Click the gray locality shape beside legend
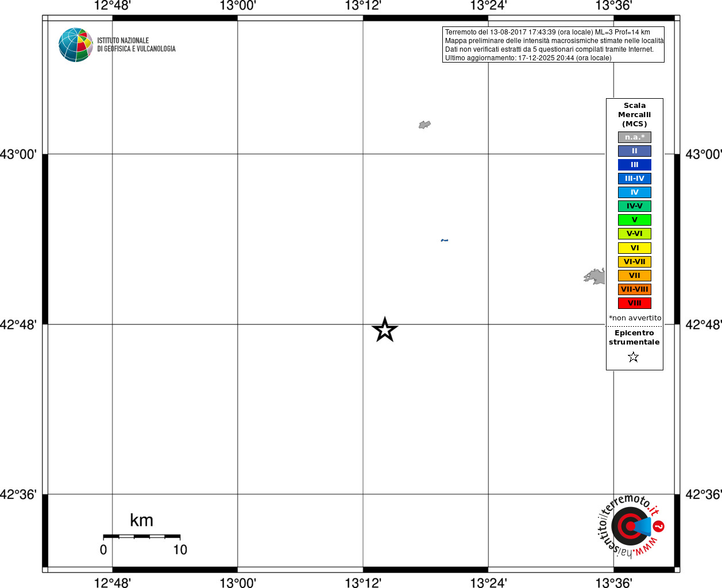The width and height of the screenshot is (722, 588). pyautogui.click(x=594, y=276)
